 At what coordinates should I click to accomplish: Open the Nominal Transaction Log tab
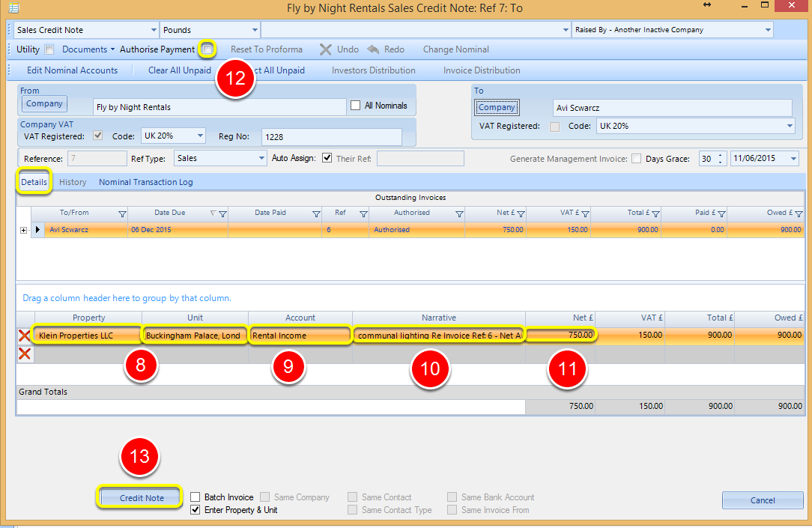[x=146, y=182]
